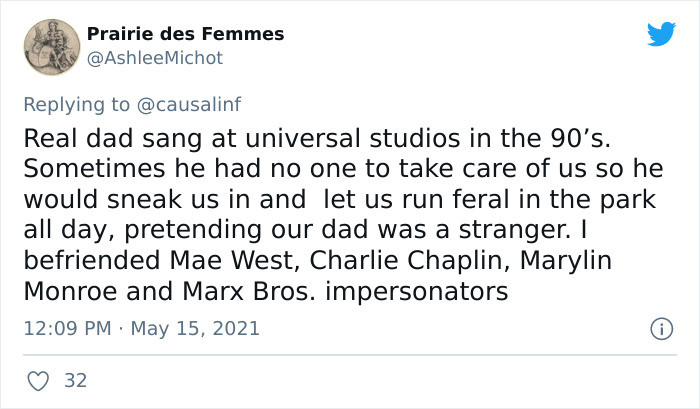The width and height of the screenshot is (700, 409).
Task: Open the 12:09 PM timestamp
Action: pos(67,329)
